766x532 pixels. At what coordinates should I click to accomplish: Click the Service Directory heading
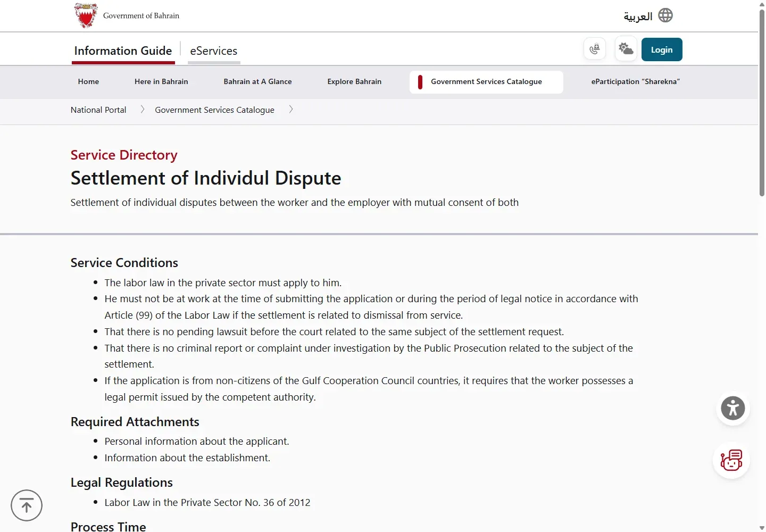(x=124, y=155)
